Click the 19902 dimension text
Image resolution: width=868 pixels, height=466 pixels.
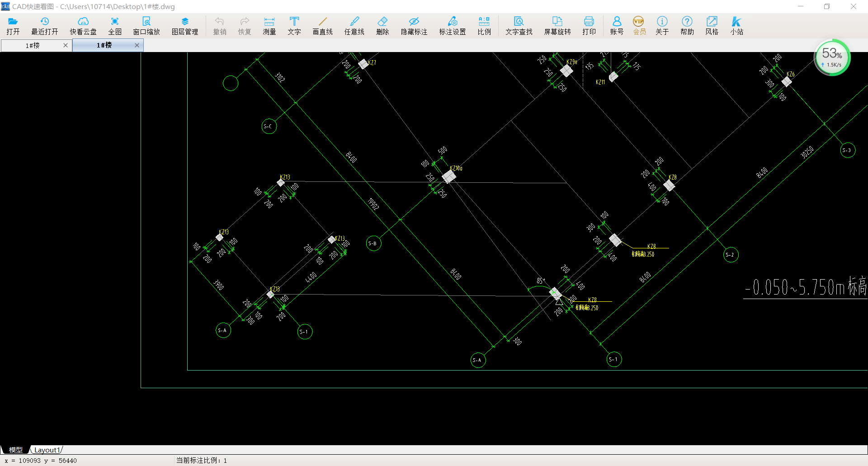tap(373, 204)
